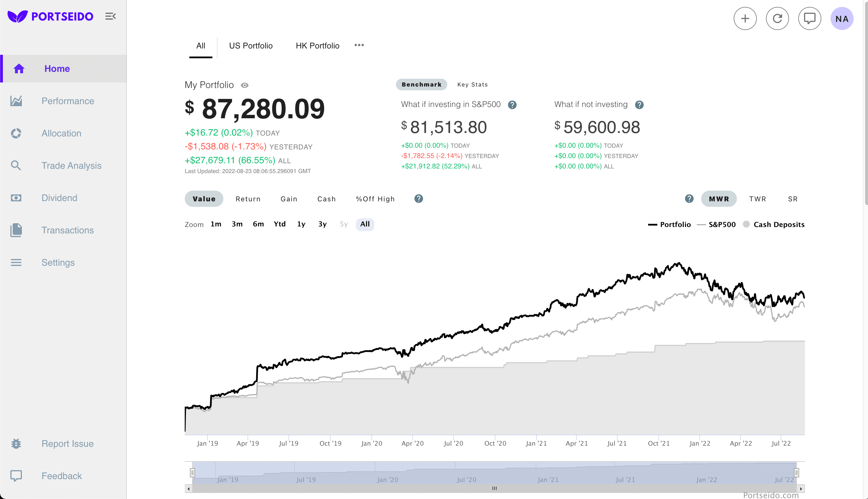Hide portfolio value with the eye toggle
Screen dimensions: 868x499
(244, 85)
